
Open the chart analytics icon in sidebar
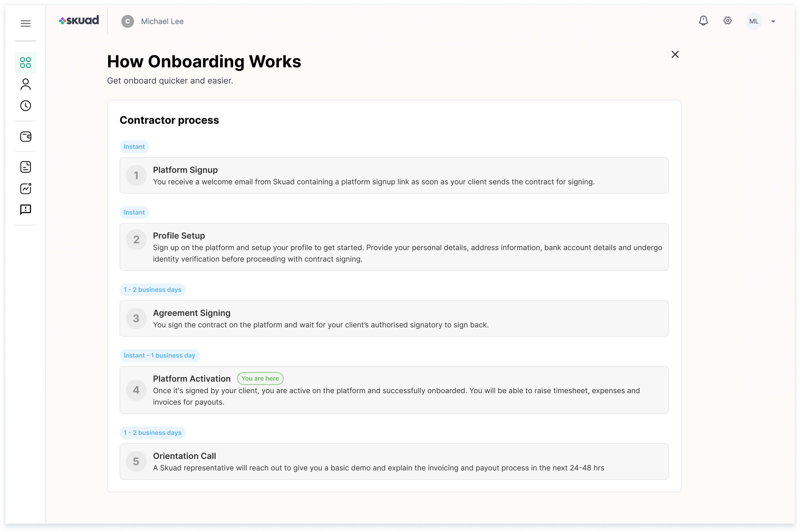pyautogui.click(x=25, y=189)
